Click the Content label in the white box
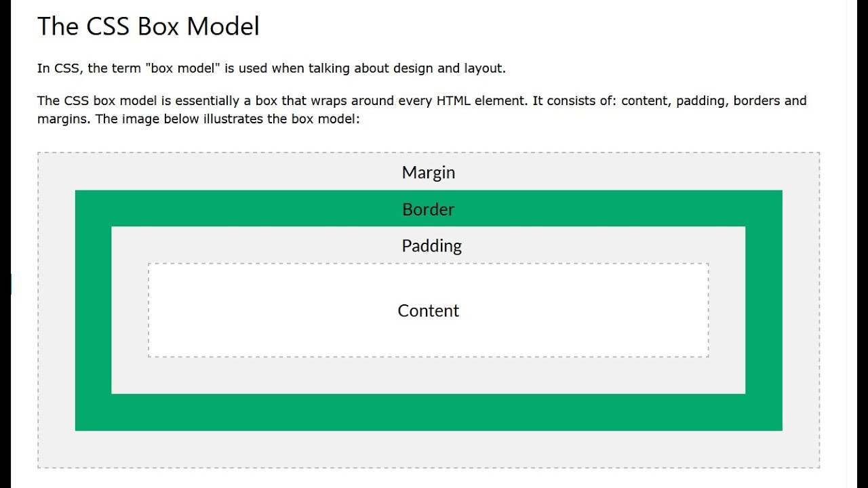This screenshot has height=488, width=868. [429, 310]
